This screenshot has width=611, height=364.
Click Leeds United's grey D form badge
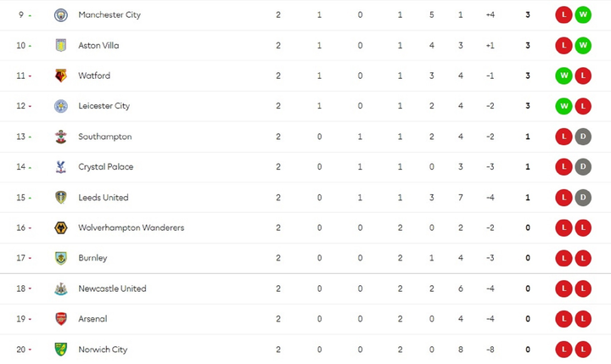582,198
